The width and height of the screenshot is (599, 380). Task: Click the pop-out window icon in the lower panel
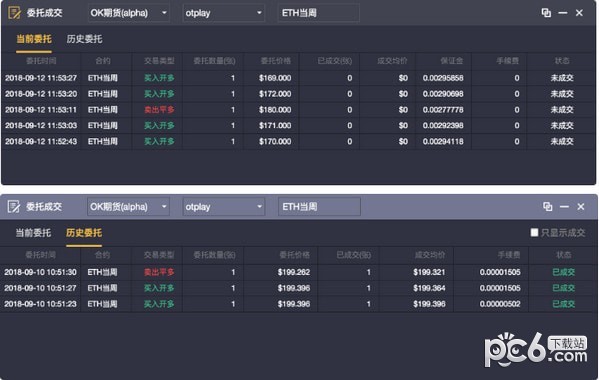547,207
